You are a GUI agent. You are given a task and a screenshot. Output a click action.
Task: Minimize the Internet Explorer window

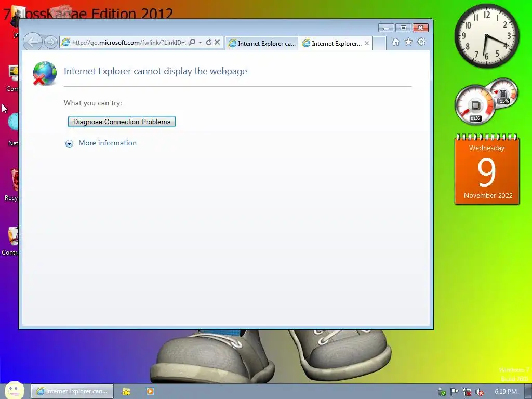pos(386,28)
